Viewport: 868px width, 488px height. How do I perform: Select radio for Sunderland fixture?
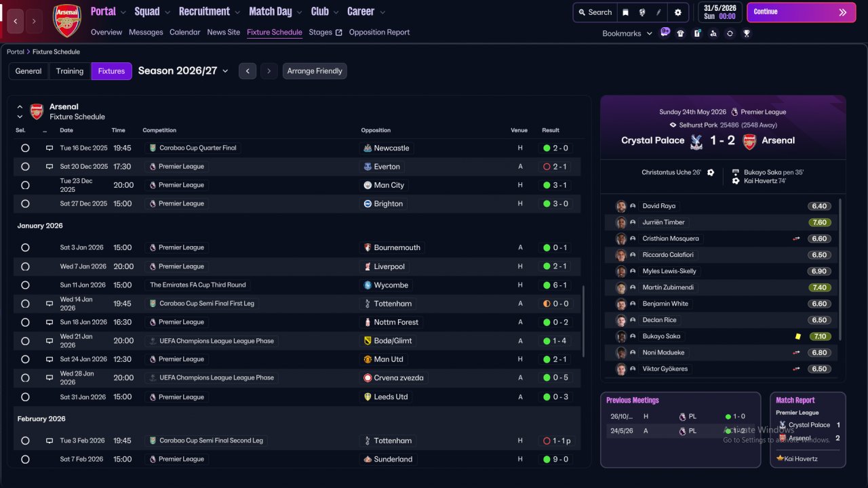[25, 460]
